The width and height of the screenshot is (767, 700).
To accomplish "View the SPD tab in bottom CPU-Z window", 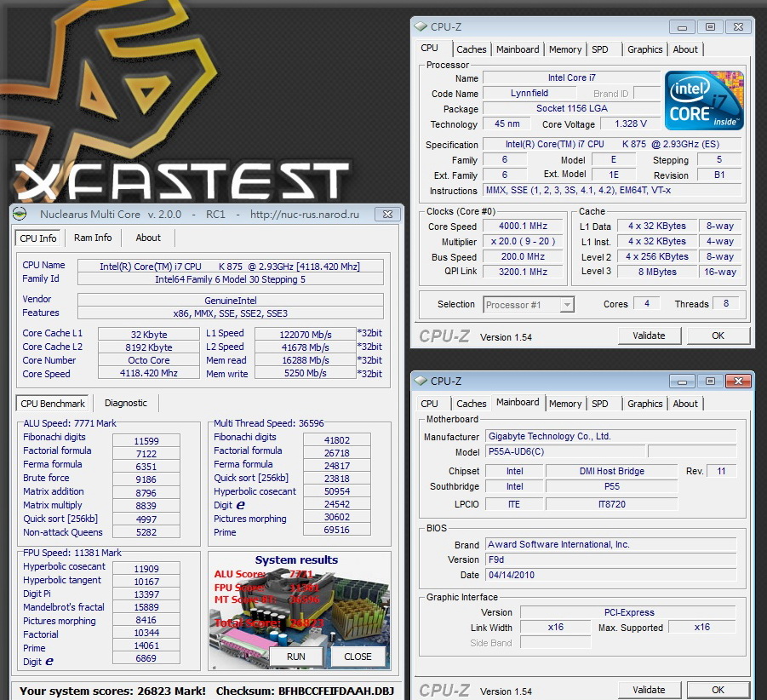I will (603, 404).
